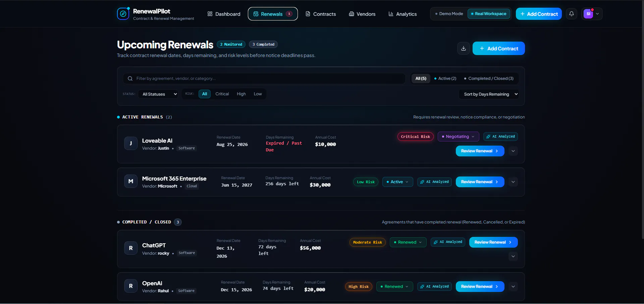Click the SI user avatar

coord(588,14)
